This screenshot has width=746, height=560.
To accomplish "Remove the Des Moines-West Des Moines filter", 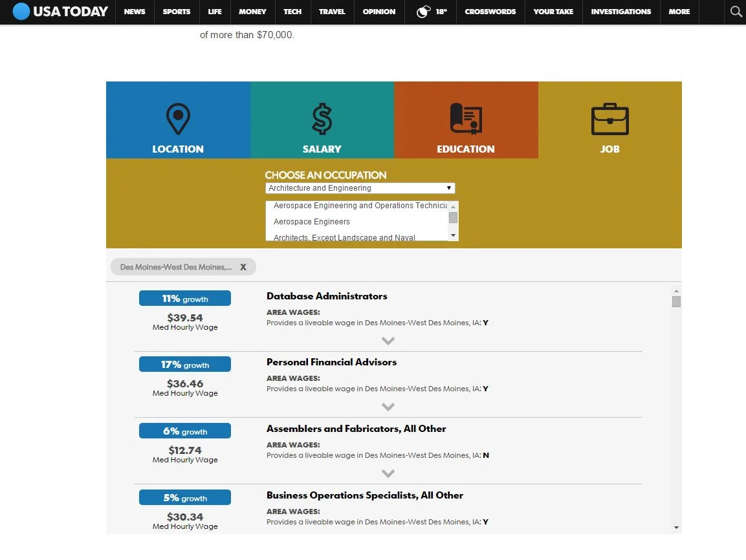I will [x=243, y=267].
